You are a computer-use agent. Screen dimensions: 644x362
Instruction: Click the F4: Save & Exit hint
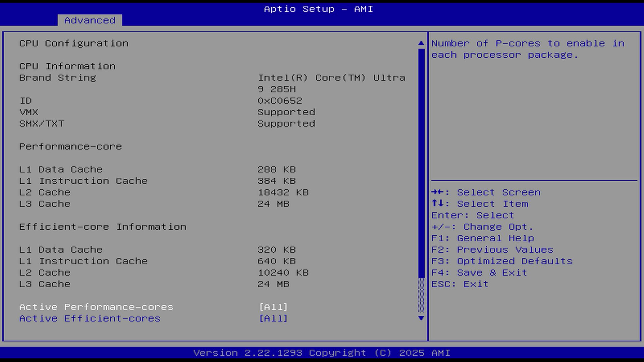tap(479, 273)
